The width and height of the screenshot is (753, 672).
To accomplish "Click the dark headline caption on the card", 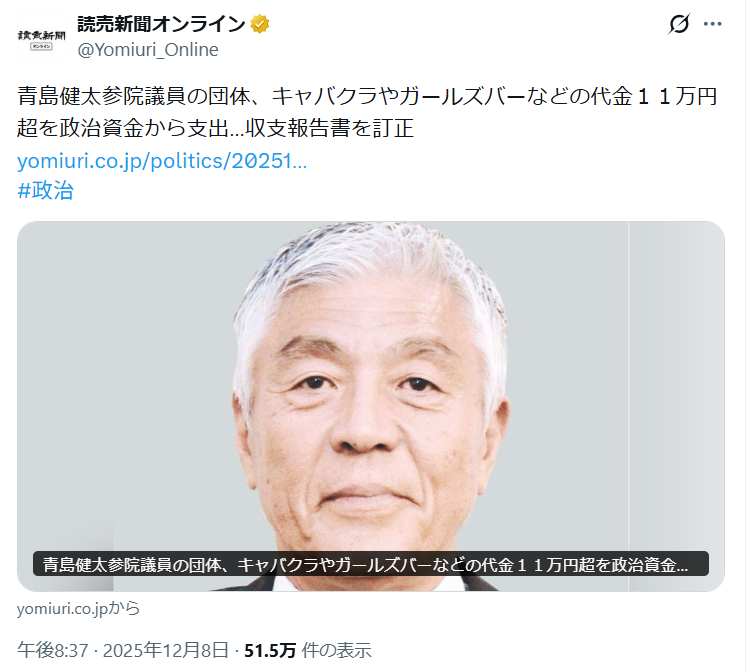I will point(371,564).
